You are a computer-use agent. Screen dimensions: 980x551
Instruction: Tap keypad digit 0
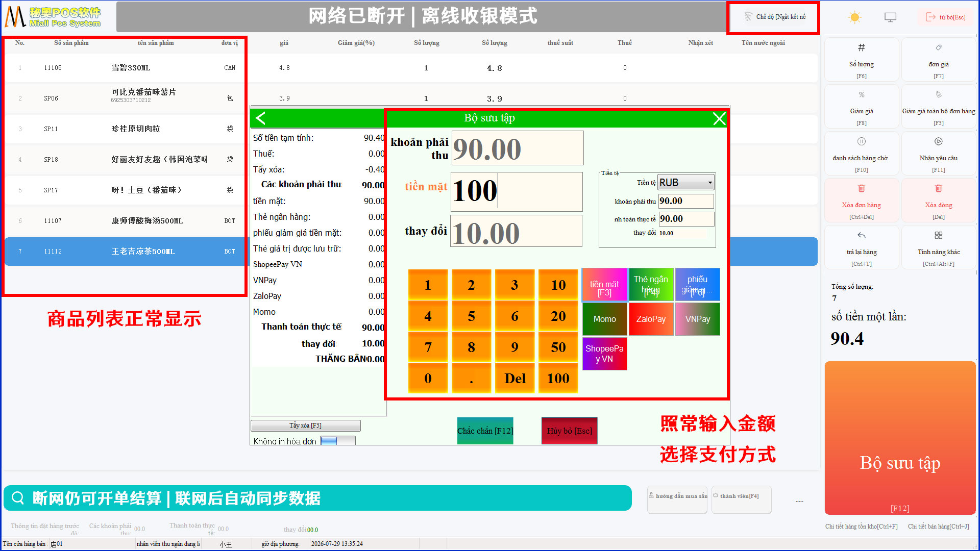pos(428,378)
